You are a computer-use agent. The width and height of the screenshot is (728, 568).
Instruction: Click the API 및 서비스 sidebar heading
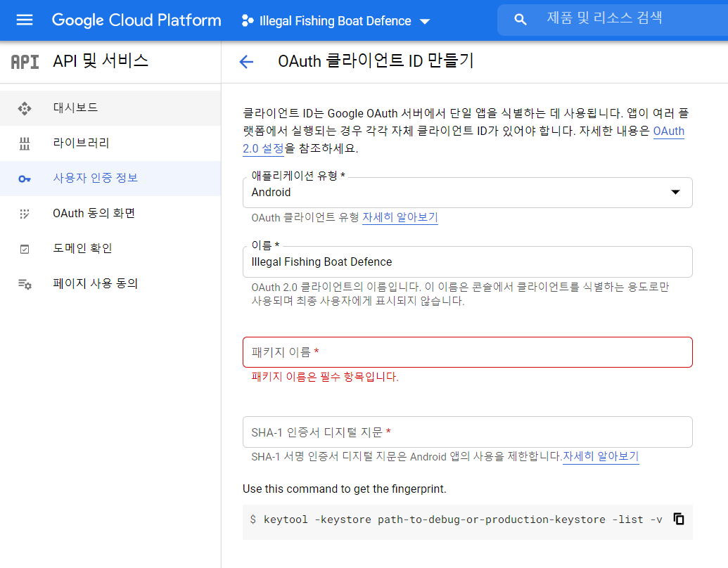(x=101, y=60)
